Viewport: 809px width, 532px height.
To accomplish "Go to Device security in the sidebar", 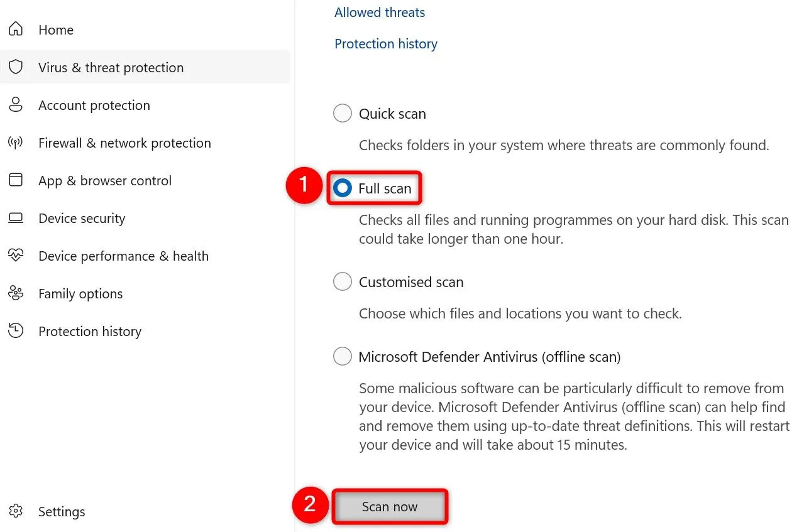I will [82, 219].
